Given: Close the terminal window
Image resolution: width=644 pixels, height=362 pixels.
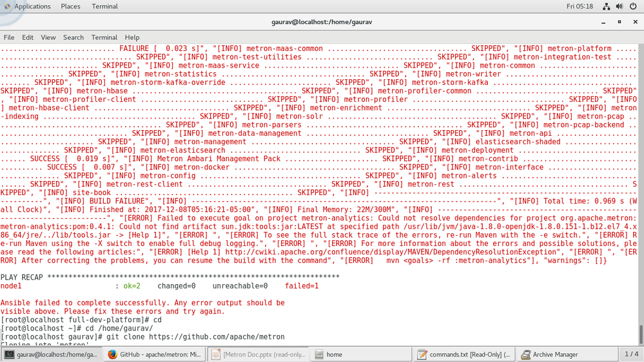Looking at the screenshot, I should (x=636, y=22).
